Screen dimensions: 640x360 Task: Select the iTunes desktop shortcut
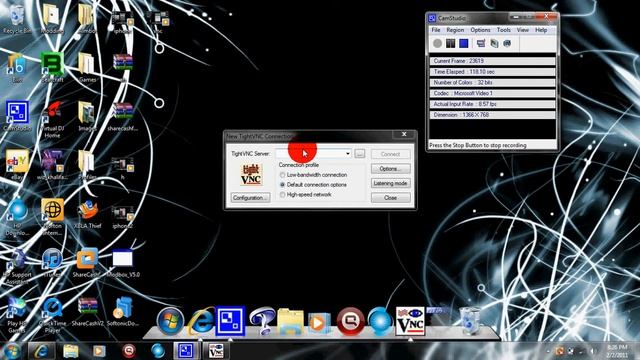point(52,262)
